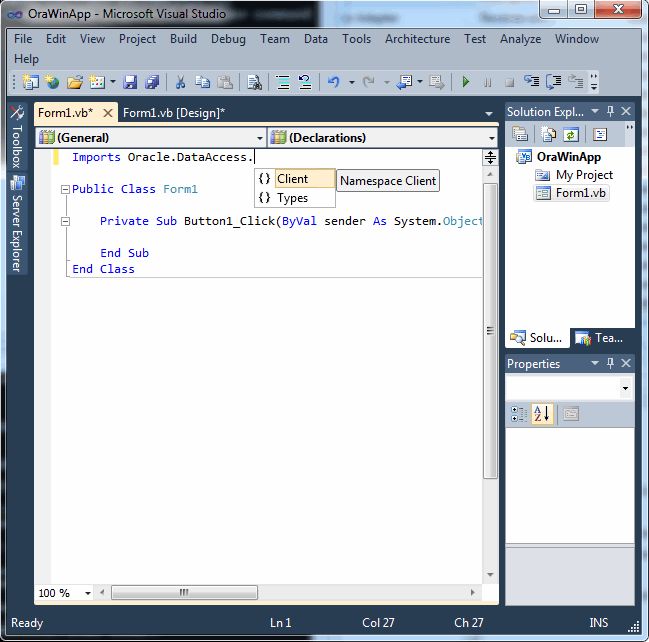The width and height of the screenshot is (649, 642).
Task: Select Client from the IntelliSense list
Action: pos(293,179)
